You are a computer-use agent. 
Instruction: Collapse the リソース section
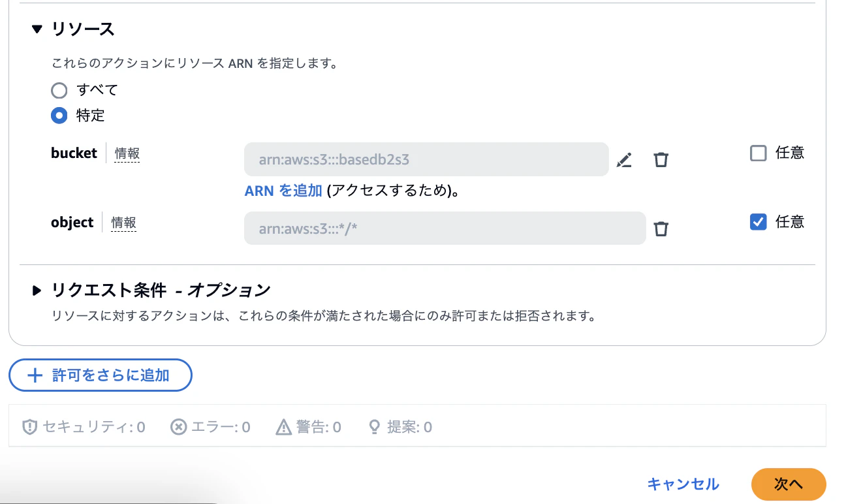pyautogui.click(x=37, y=29)
